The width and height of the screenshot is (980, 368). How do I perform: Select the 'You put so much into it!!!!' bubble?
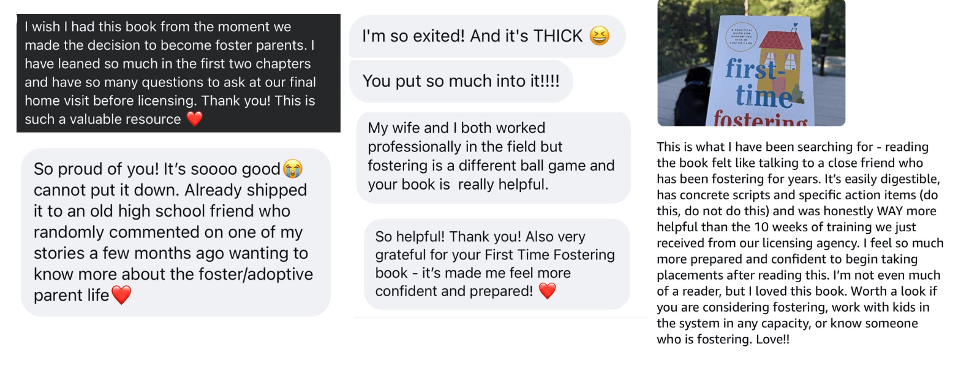click(461, 81)
